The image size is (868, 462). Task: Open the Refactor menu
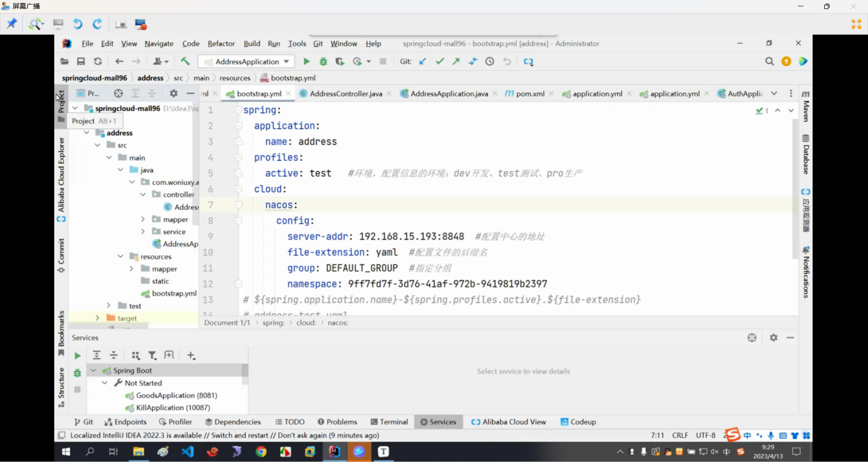[x=221, y=44]
